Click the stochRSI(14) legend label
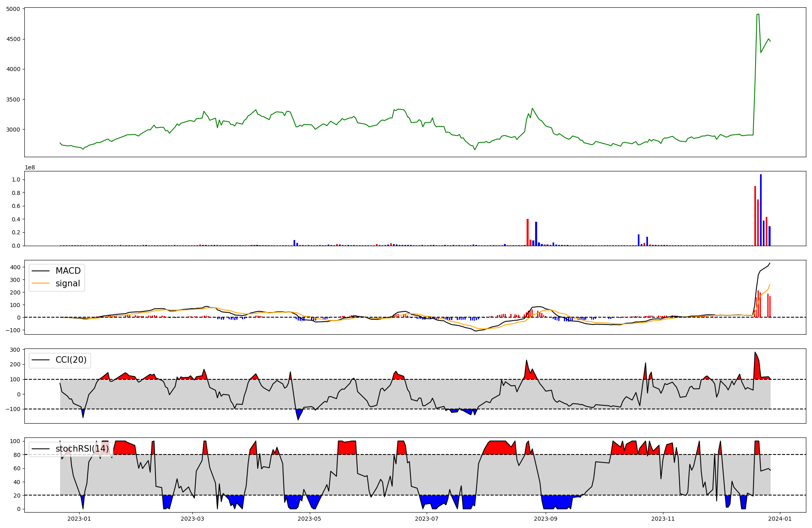The width and height of the screenshot is (812, 528). [82, 449]
